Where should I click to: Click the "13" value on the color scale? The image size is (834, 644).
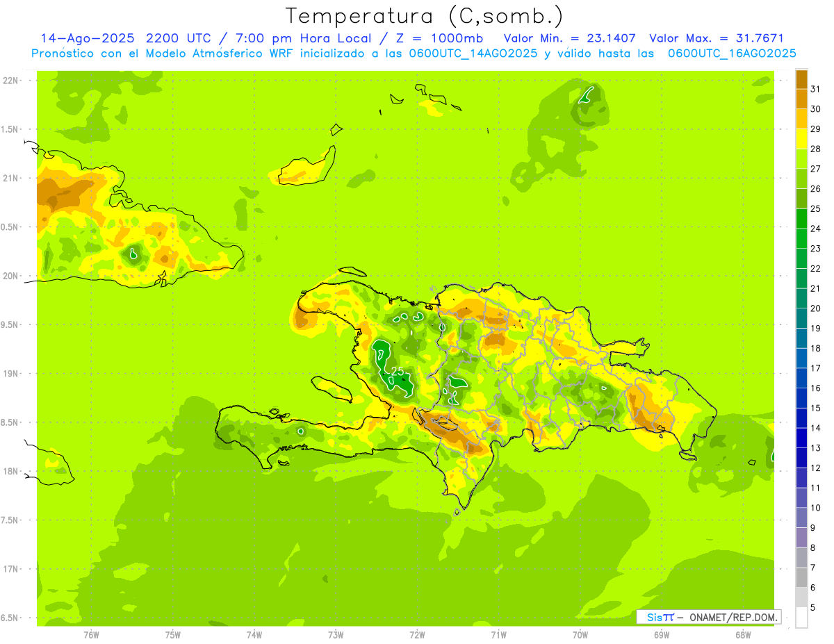click(x=816, y=448)
